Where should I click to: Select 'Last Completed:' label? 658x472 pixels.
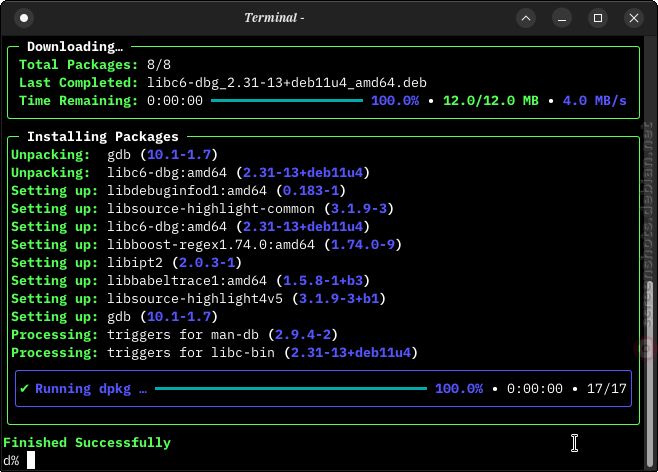[78, 83]
